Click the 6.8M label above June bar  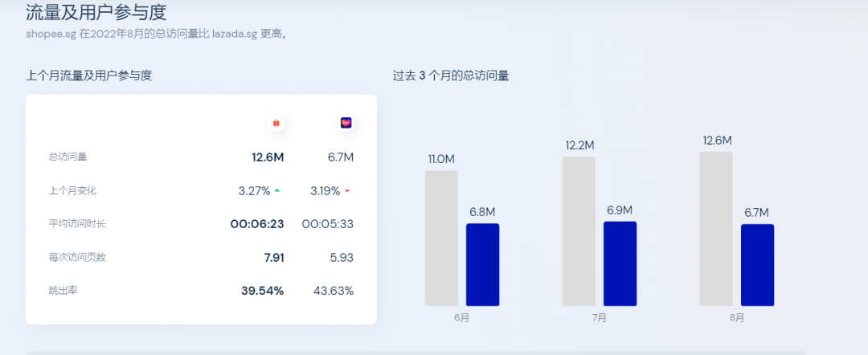tap(483, 212)
